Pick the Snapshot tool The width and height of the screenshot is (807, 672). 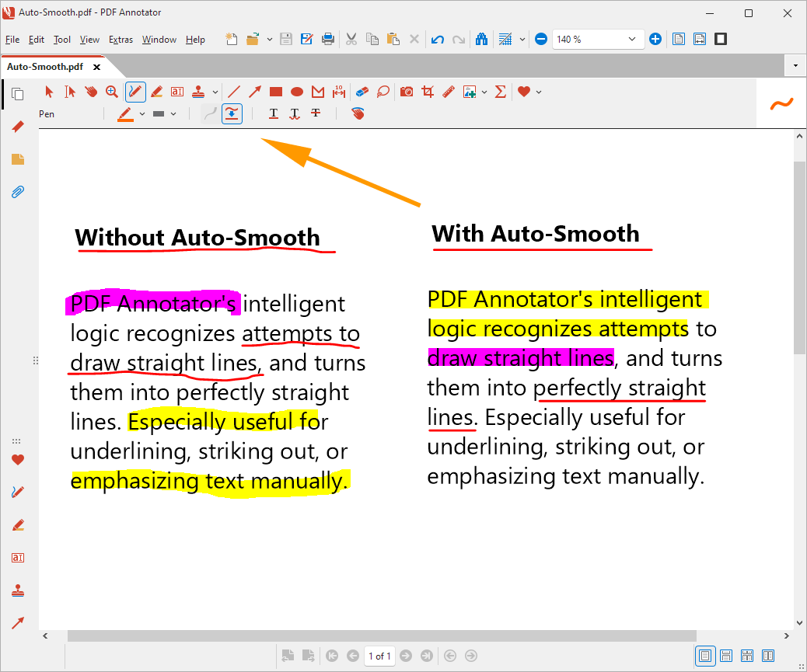pos(407,92)
